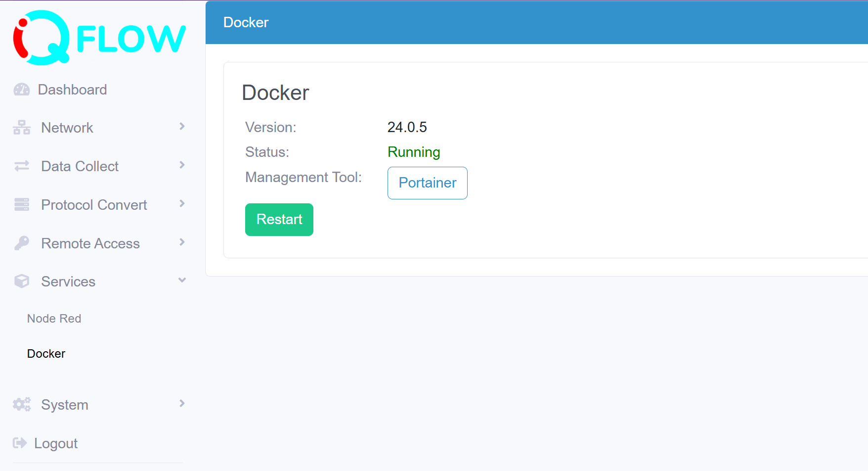Click the Remote Access menu entry
Image resolution: width=868 pixels, height=471 pixels.
coord(90,243)
